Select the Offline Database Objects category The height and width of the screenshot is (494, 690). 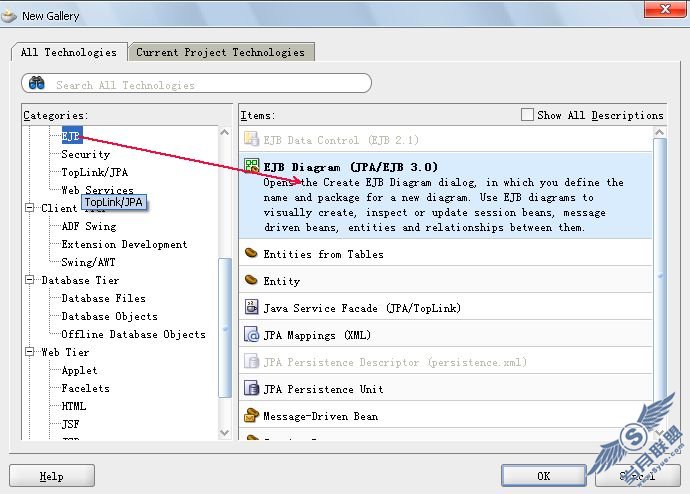[x=133, y=334]
